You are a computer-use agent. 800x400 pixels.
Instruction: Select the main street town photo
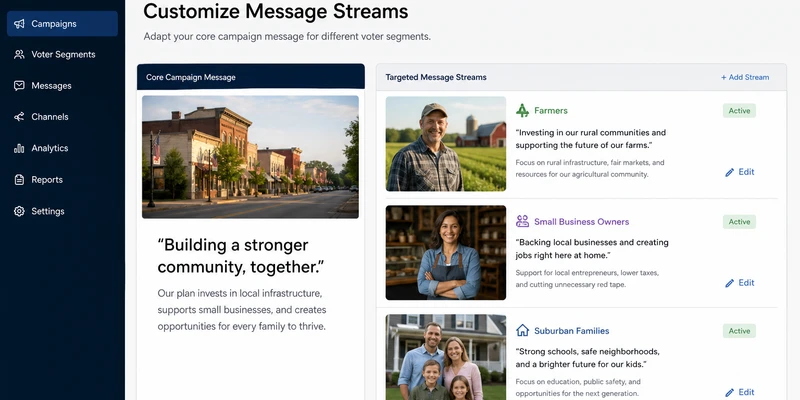(250, 157)
